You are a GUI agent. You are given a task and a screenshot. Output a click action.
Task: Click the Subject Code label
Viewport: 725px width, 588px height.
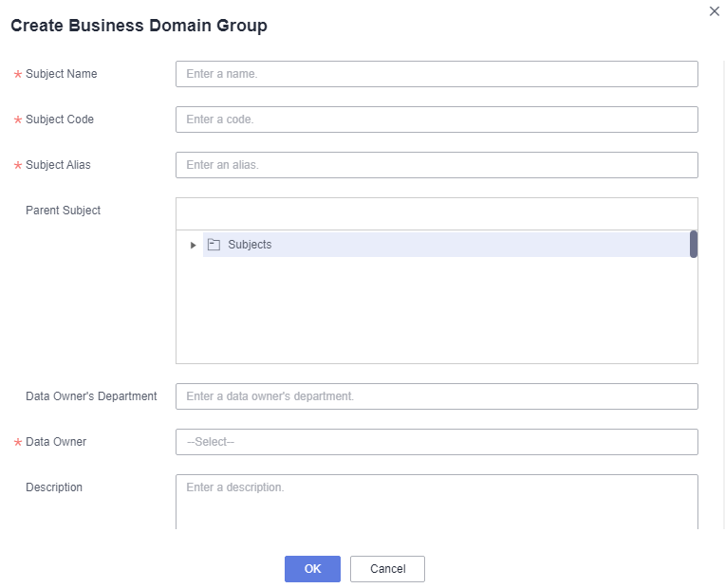60,119
